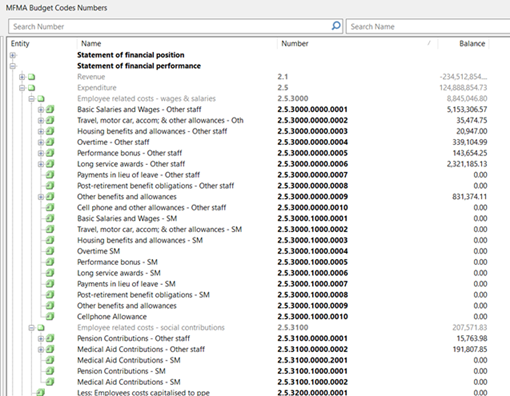Click balance value 191,807.85

(470, 350)
